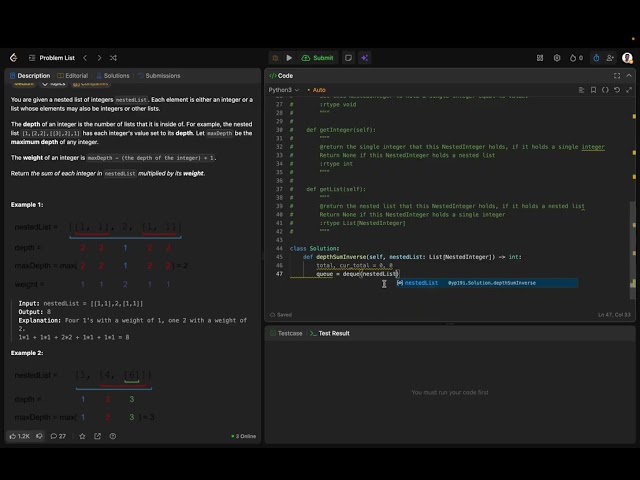
Task: Run code with the play icon
Action: click(x=289, y=58)
